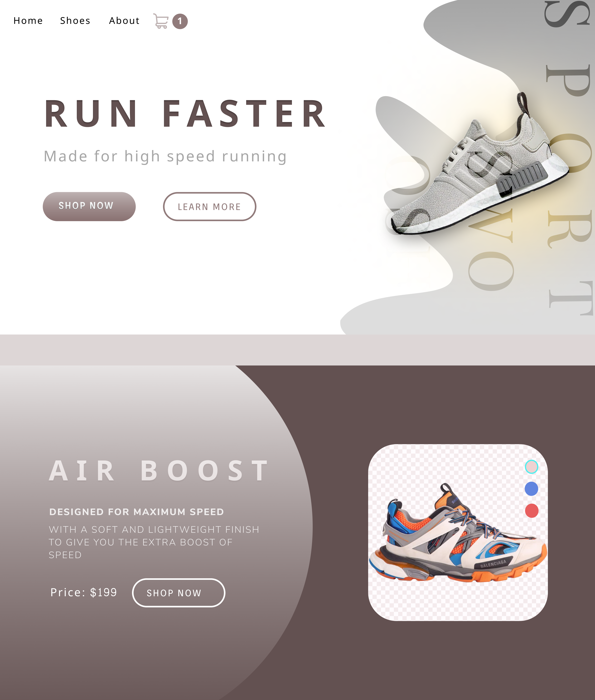Select the red color swatch option
Viewport: 595px width, 700px height.
532,510
